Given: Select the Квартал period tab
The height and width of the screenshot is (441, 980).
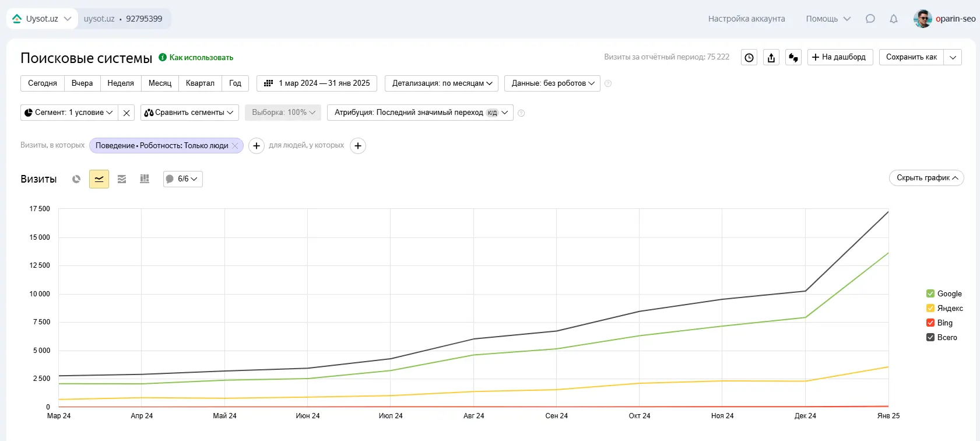Looking at the screenshot, I should tap(200, 83).
